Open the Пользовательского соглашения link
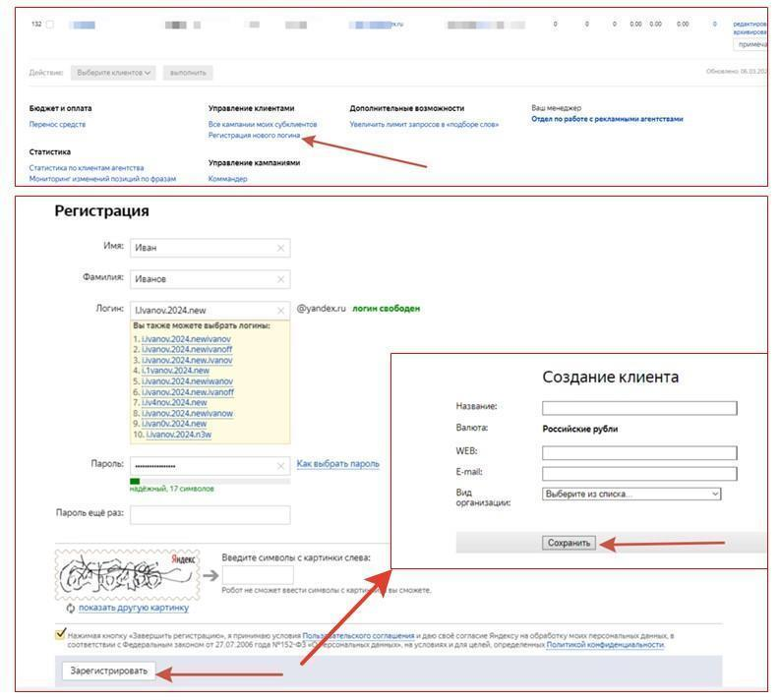 point(358,636)
